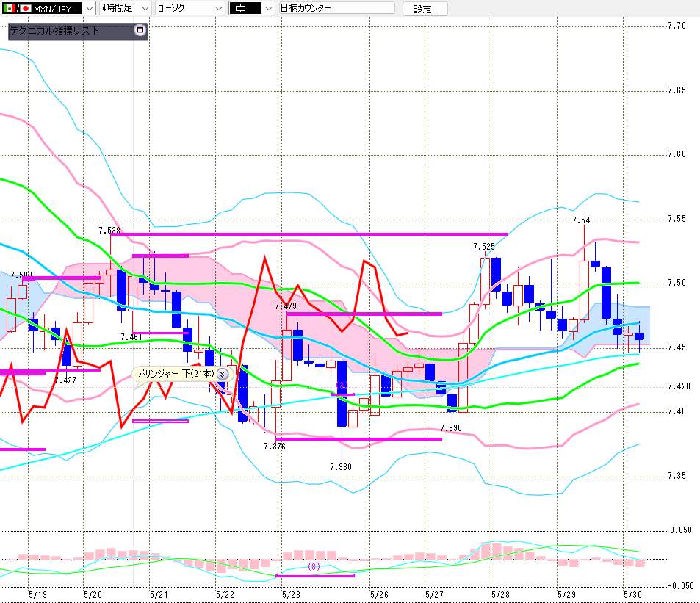Click the 7.40 price axis value
Viewport: 700px width, 603px height.
click(x=676, y=411)
